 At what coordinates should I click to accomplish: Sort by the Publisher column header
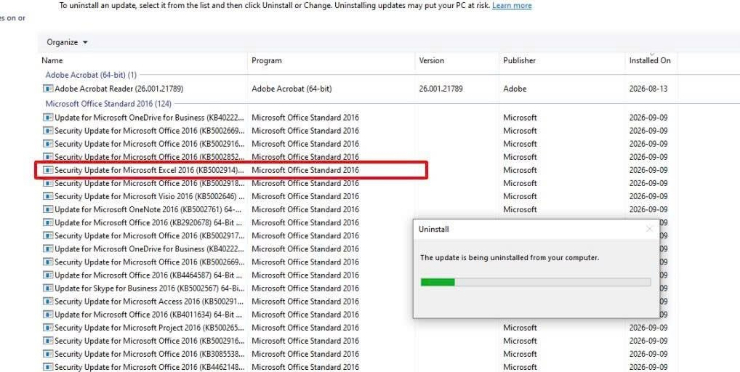point(519,60)
